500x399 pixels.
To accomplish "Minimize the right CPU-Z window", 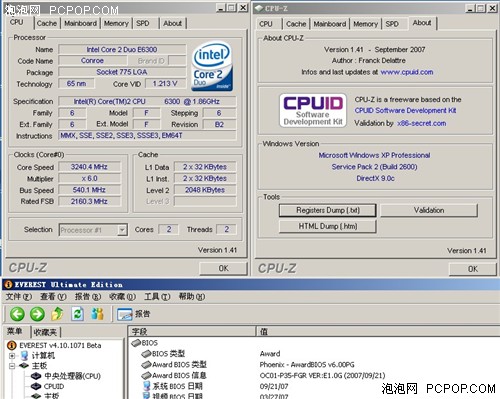I will click(470, 8).
